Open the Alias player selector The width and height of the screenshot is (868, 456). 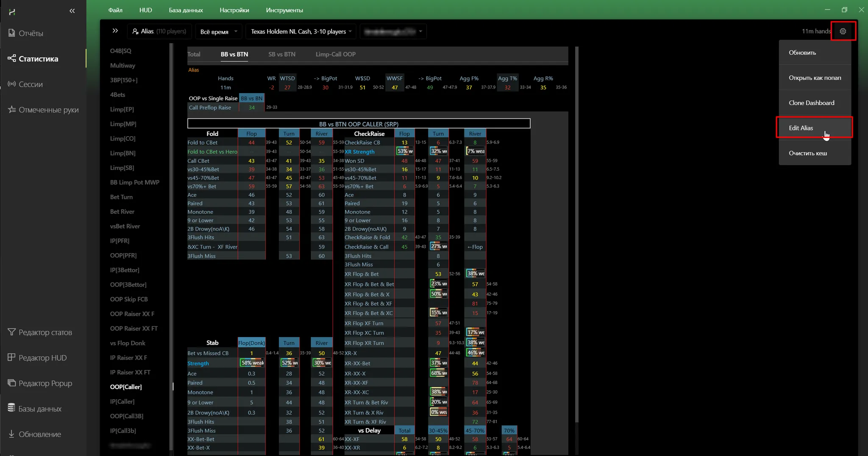[x=159, y=31]
